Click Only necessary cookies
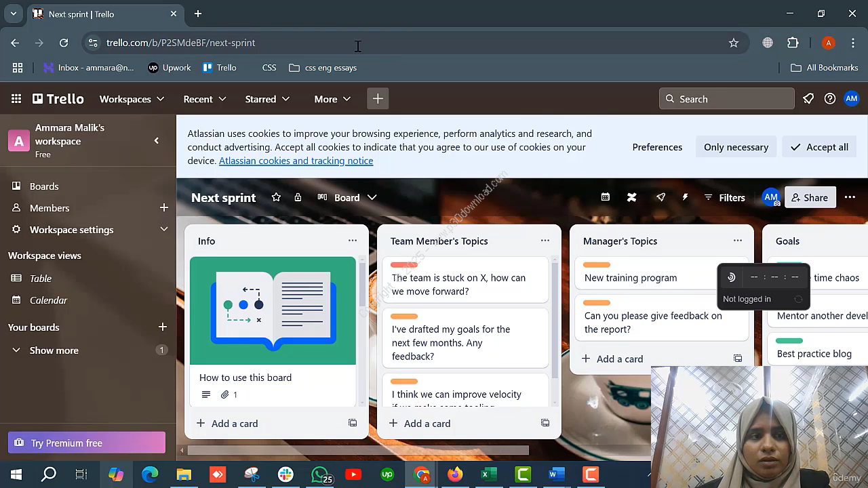The width and height of the screenshot is (868, 488). pos(736,147)
